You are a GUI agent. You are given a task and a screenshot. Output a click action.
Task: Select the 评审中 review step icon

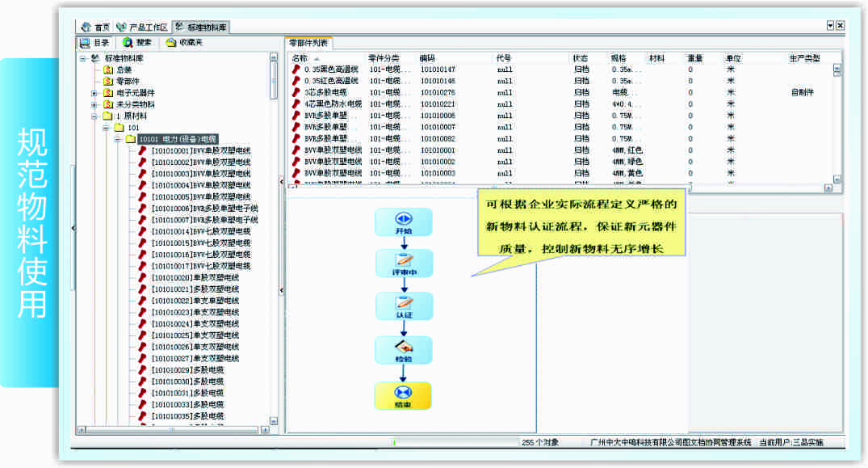(x=403, y=260)
